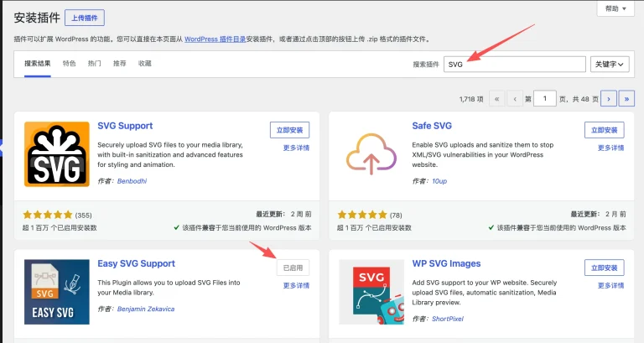644x343 pixels.
Task: Click the Safe SVG cloud upload icon
Action: [371, 154]
